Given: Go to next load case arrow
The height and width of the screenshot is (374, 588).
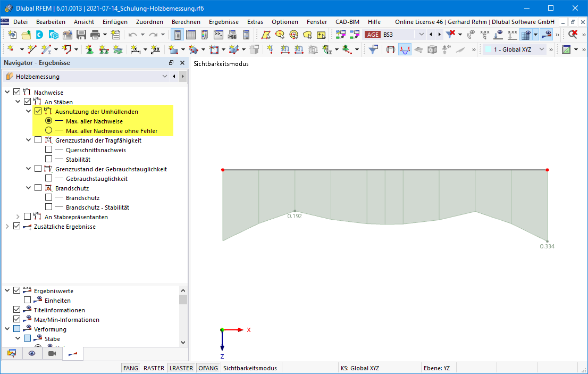Looking at the screenshot, I should 440,35.
